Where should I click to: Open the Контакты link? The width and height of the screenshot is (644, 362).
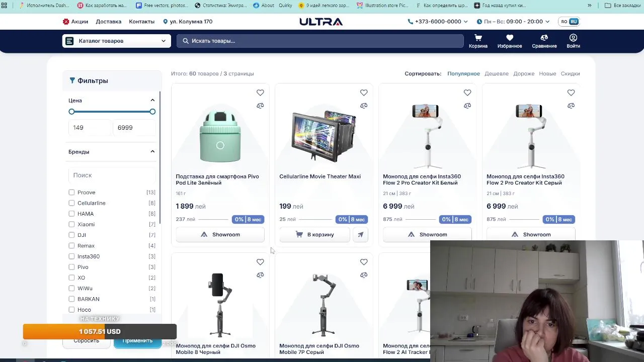[x=142, y=22]
